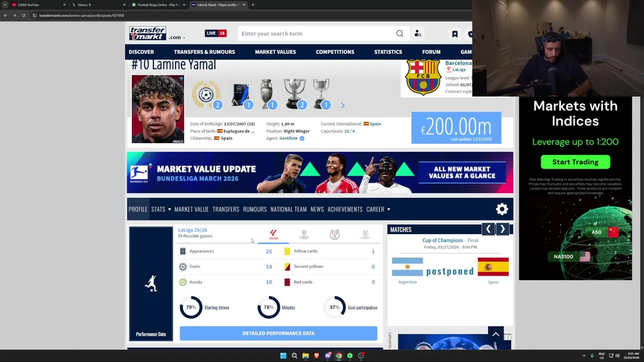Select the LaLiga competition logo tab
Image resolution: width=644 pixels, height=362 pixels.
click(273, 234)
